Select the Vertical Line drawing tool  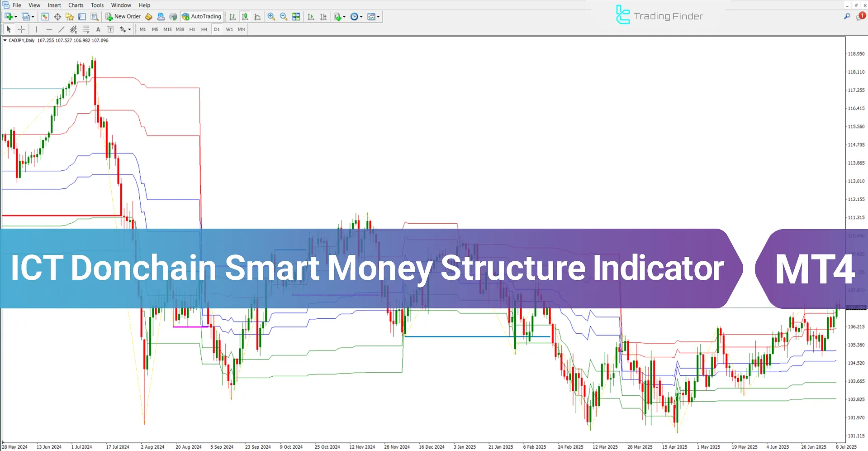pos(37,29)
